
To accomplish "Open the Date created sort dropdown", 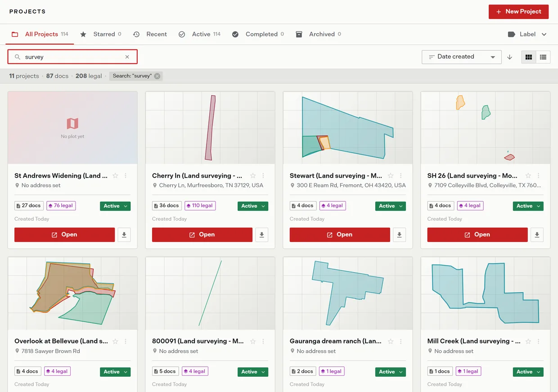I will [462, 57].
